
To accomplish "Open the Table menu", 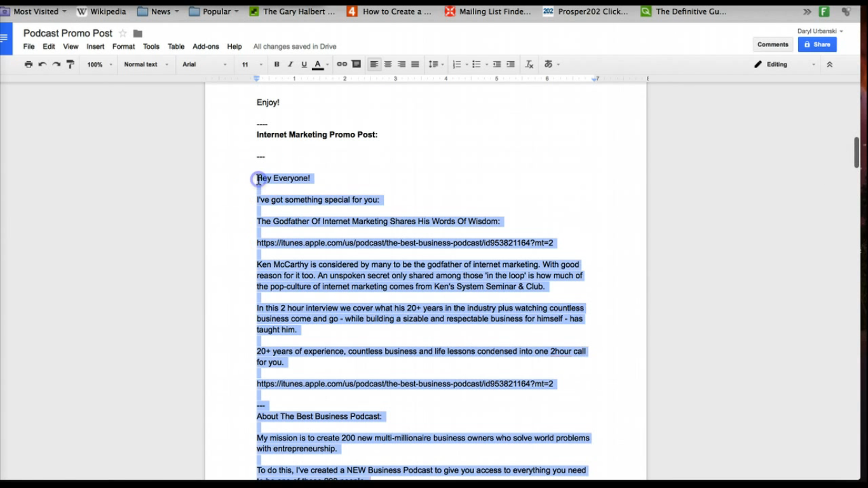I will point(176,46).
